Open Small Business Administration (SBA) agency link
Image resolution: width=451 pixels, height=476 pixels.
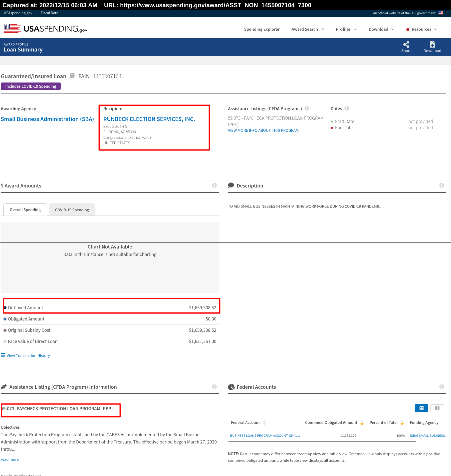[x=47, y=119]
